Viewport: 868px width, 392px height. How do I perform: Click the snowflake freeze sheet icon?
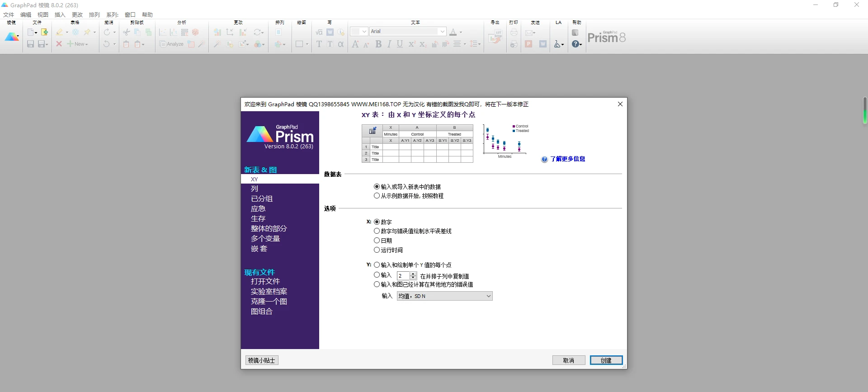click(75, 32)
